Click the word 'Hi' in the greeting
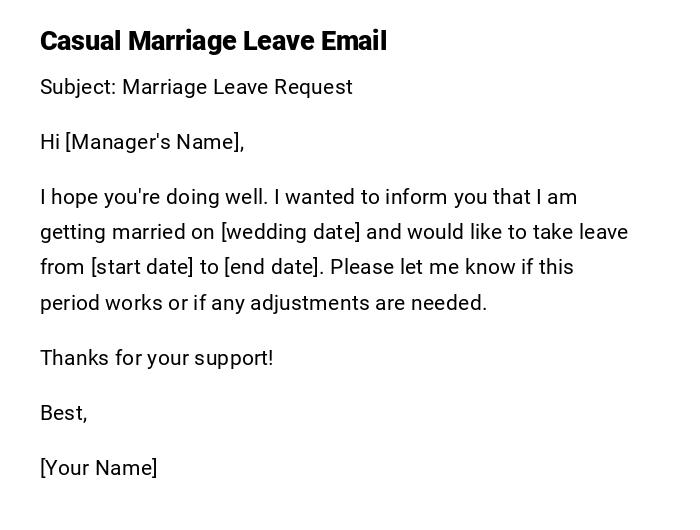700x530 pixels. (x=50, y=142)
